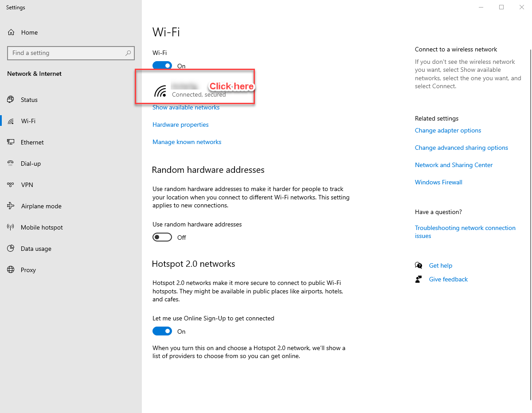Open Change advanced sharing options

pyautogui.click(x=462, y=148)
